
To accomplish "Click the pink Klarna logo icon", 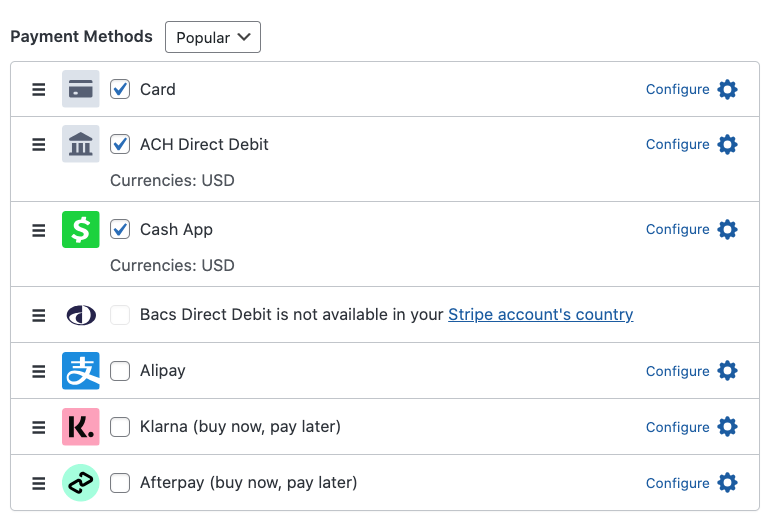I will [81, 427].
